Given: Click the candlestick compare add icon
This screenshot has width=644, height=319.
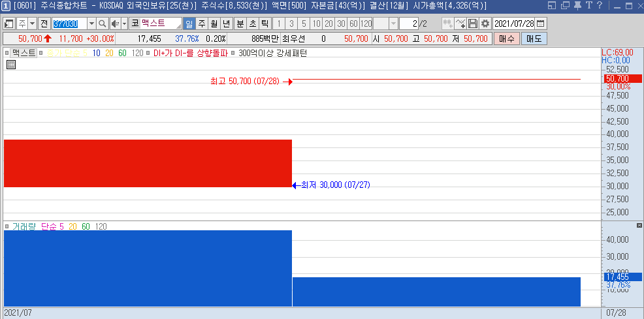Looking at the screenshot, I should pos(447,23).
